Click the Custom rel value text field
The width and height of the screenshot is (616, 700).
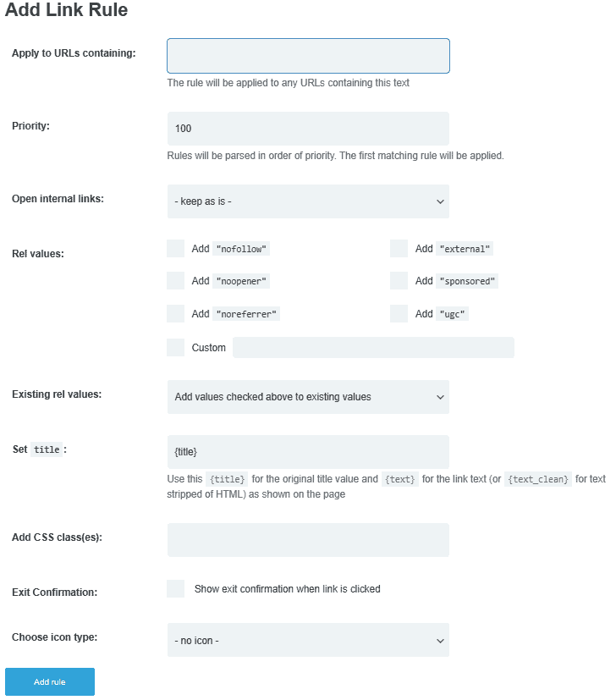[373, 347]
